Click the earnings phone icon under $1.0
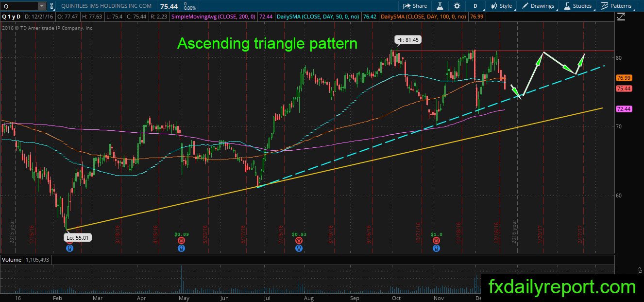 coord(437,240)
